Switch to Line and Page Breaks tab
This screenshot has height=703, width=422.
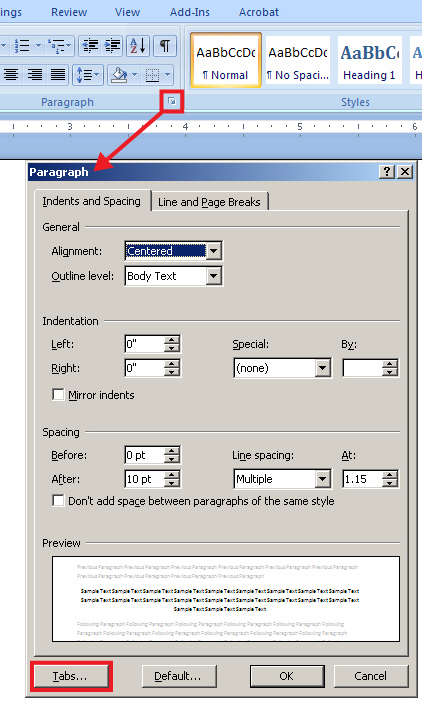pos(209,202)
